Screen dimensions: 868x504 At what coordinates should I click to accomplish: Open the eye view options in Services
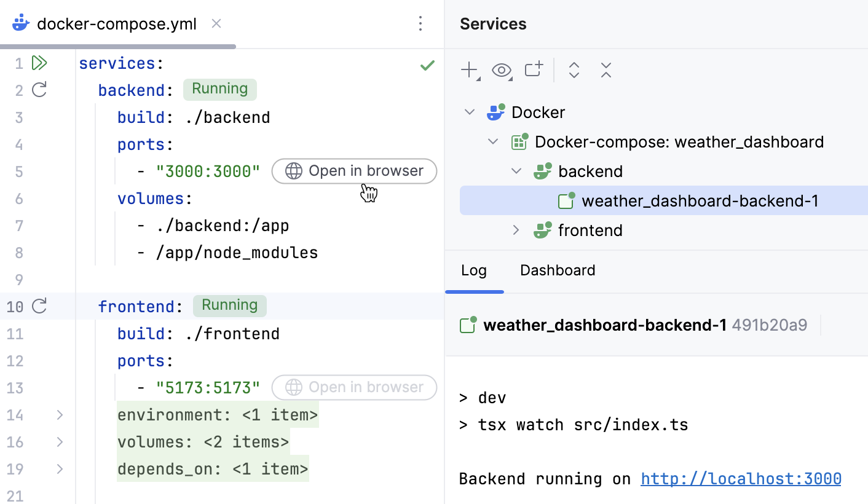[503, 71]
